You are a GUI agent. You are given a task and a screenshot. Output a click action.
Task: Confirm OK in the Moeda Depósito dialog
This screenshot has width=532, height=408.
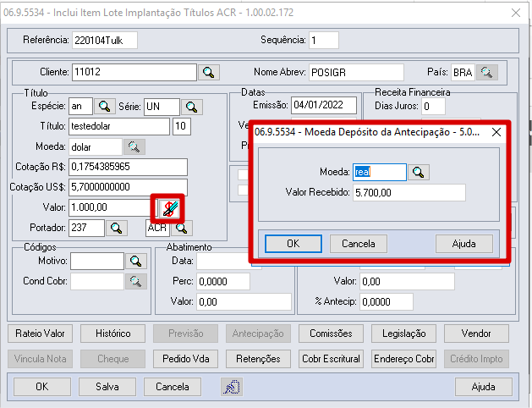tap(293, 244)
